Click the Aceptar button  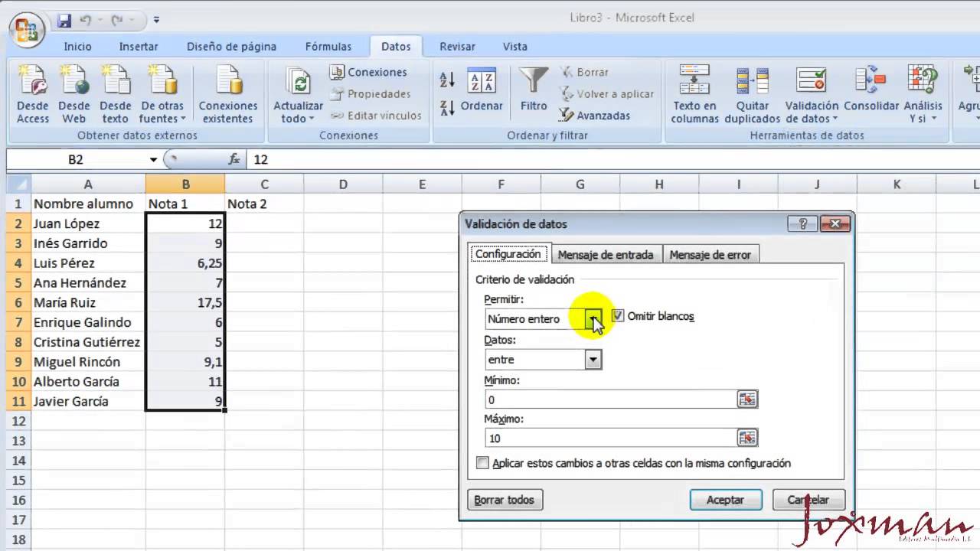click(x=725, y=500)
